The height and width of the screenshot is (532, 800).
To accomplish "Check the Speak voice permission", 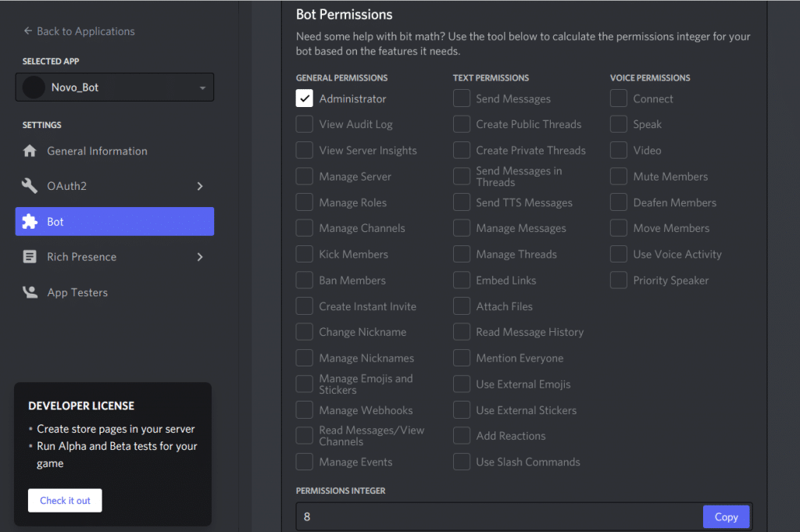I will click(x=619, y=124).
